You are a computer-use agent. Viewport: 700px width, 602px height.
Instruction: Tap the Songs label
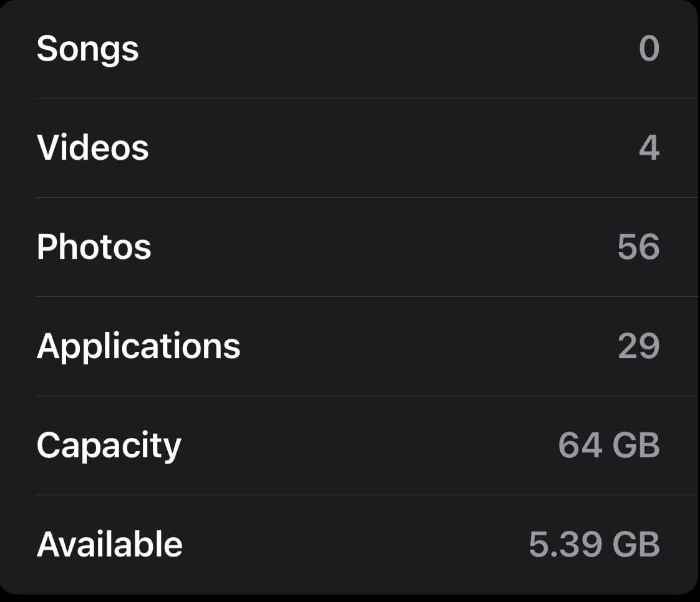click(x=87, y=49)
